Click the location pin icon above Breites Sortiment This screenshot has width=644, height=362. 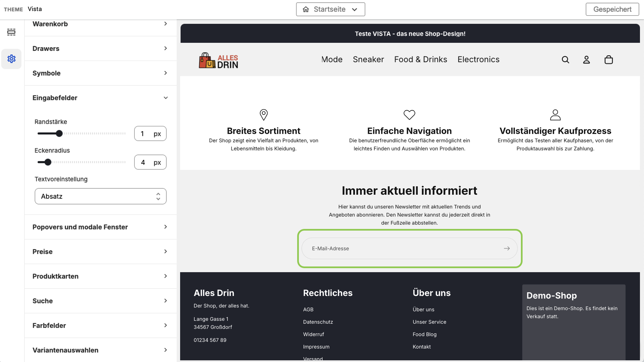pos(264,115)
